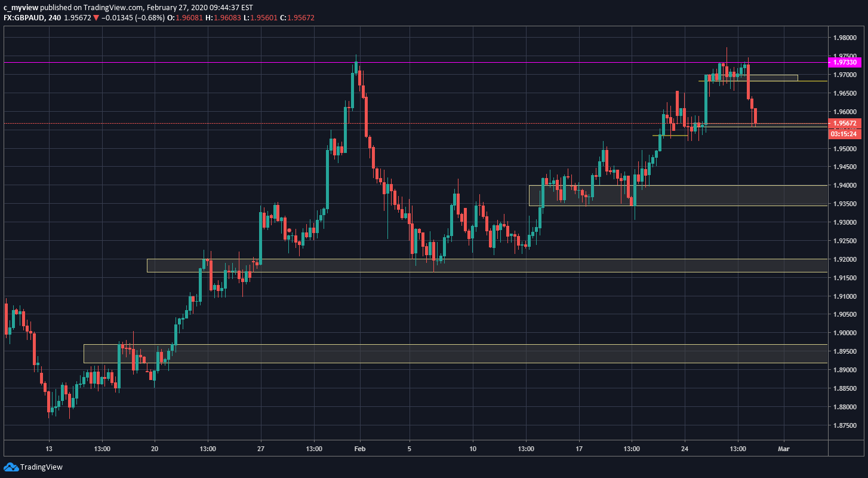Click the TradingView wordmark at bottom left
868x478 pixels.
(x=41, y=467)
